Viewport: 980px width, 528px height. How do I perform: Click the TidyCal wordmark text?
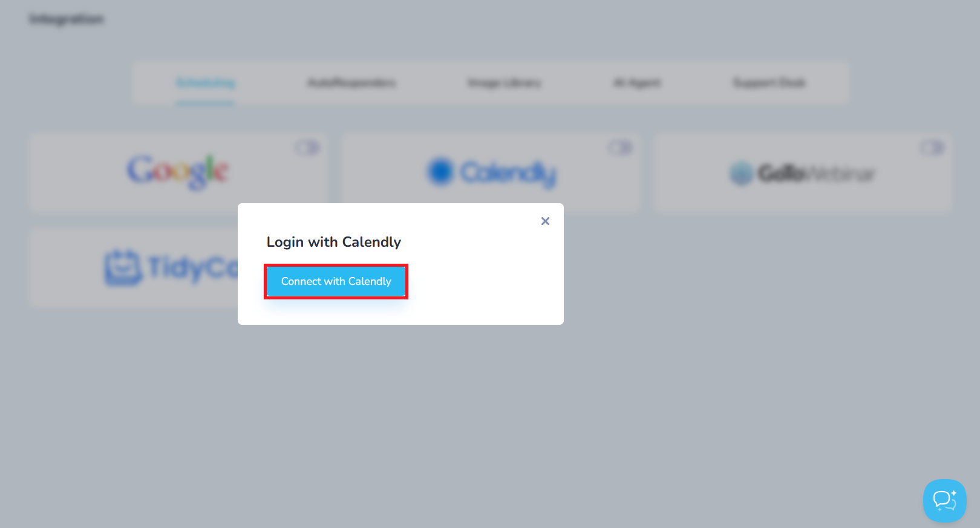click(193, 268)
